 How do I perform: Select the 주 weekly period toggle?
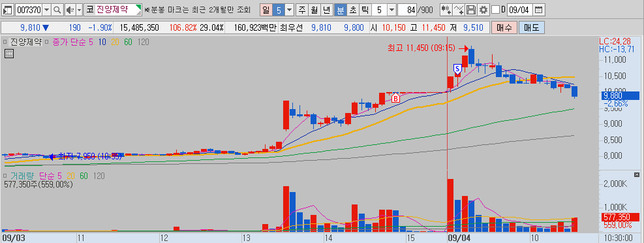tap(302, 9)
